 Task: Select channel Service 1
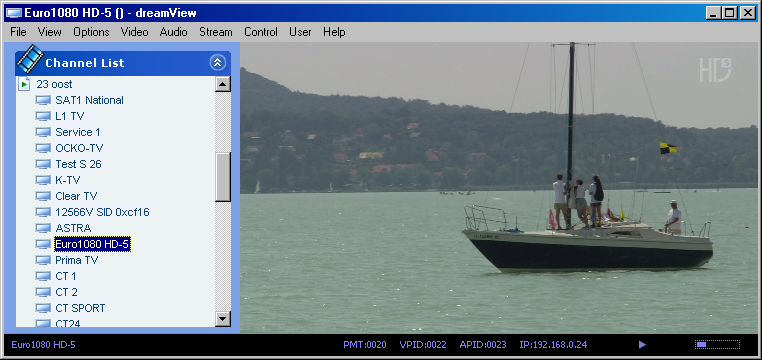[78, 133]
